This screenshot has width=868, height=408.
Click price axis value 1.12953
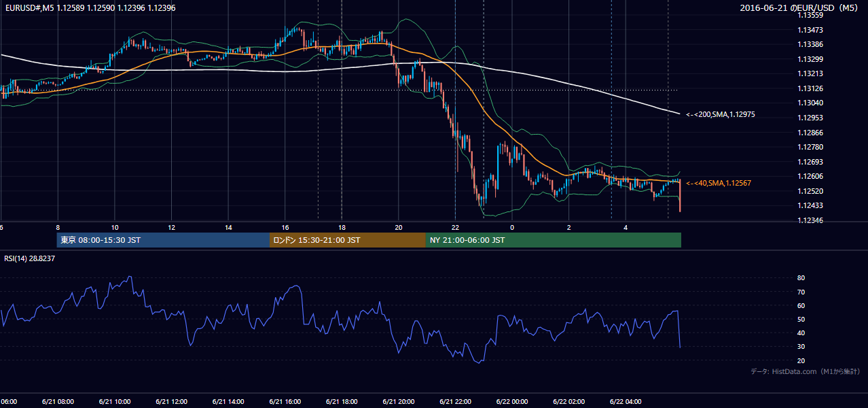point(810,118)
